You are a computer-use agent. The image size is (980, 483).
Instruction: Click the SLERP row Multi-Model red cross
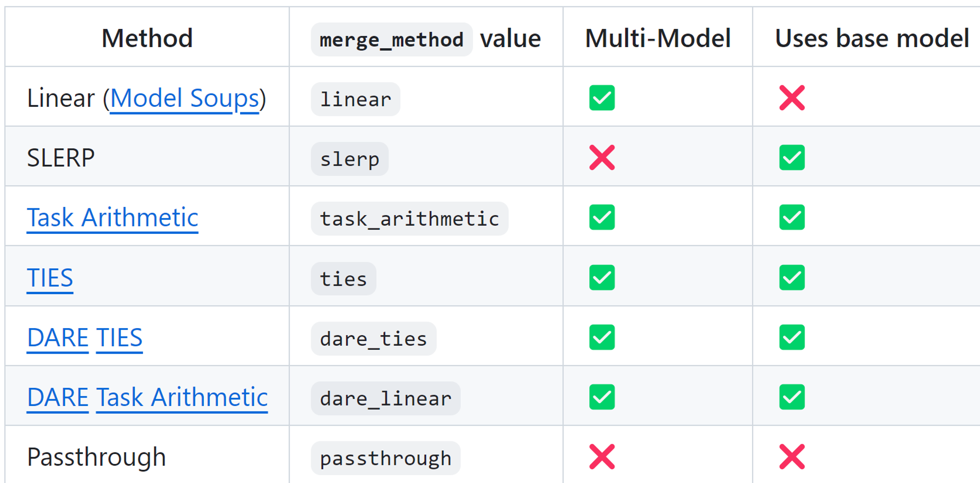[602, 157]
